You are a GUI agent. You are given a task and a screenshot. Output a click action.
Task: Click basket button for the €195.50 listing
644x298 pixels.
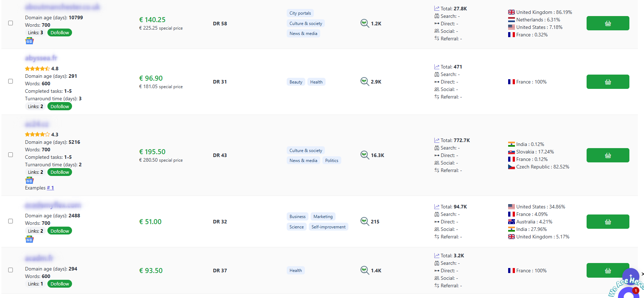[x=608, y=155]
